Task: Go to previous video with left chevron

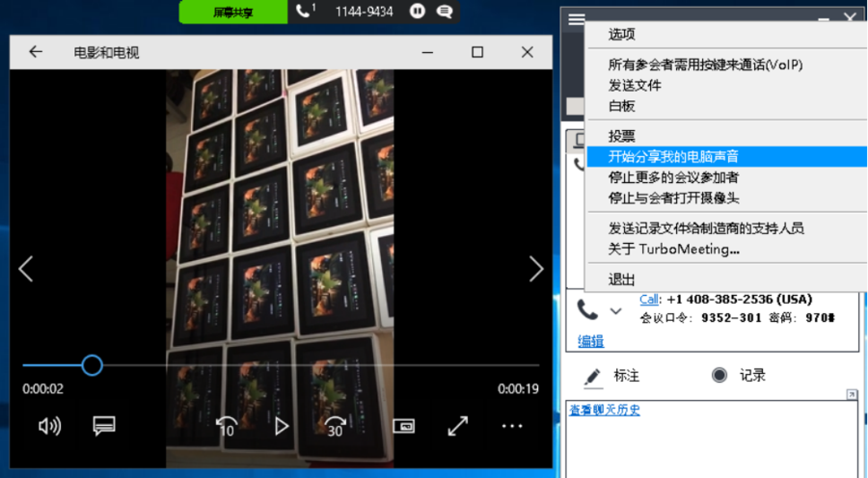Action: pos(26,269)
